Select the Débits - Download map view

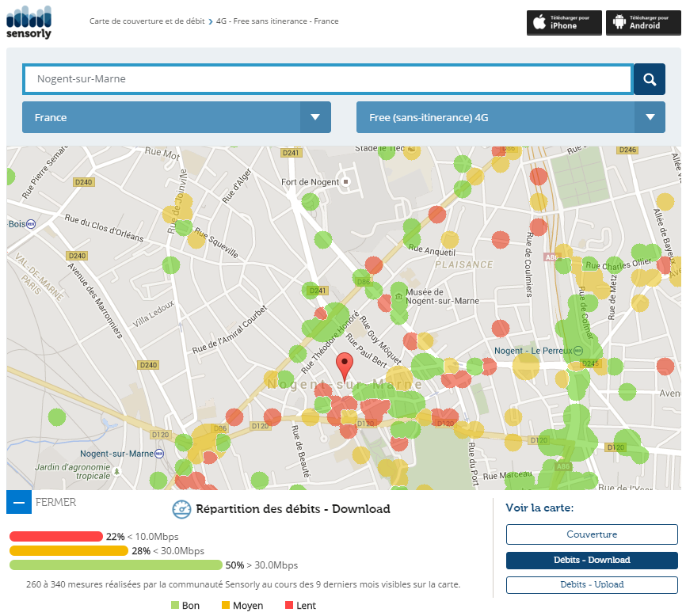pyautogui.click(x=592, y=560)
